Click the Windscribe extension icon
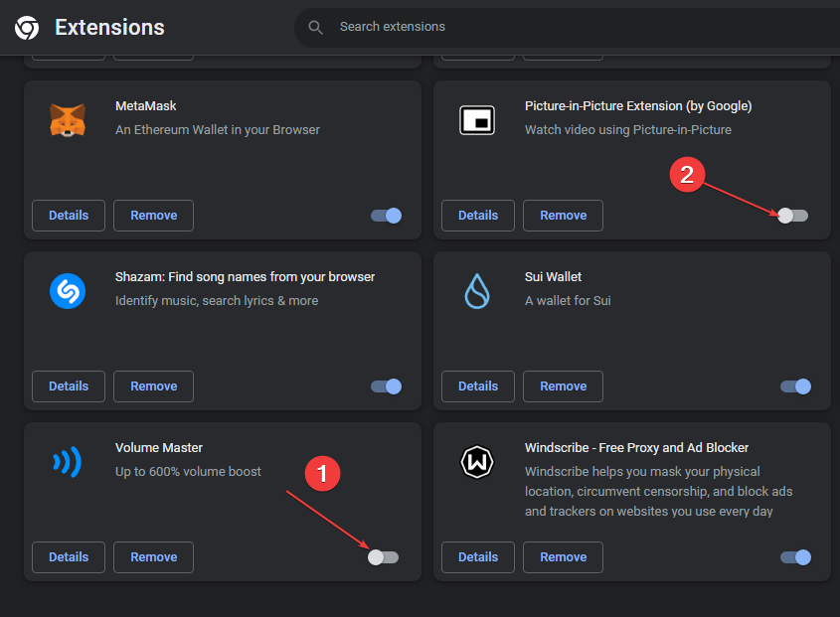This screenshot has width=840, height=617. 477,463
